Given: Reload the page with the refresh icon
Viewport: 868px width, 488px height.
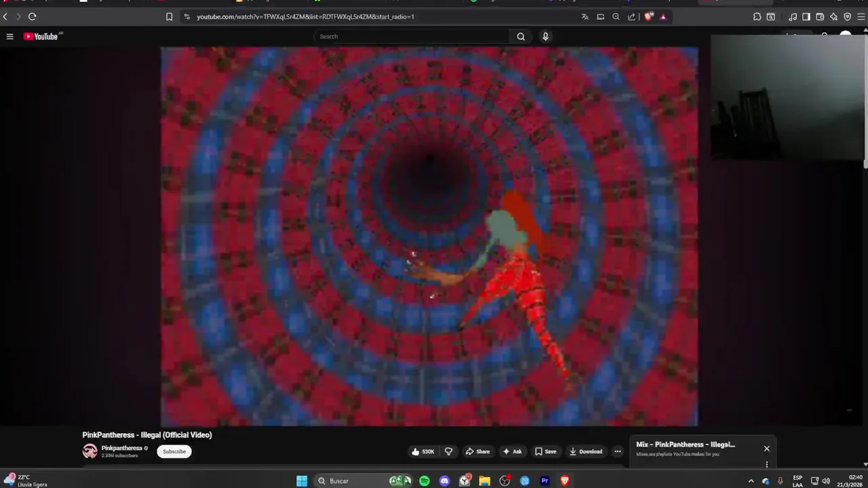Looking at the screenshot, I should click(x=32, y=16).
